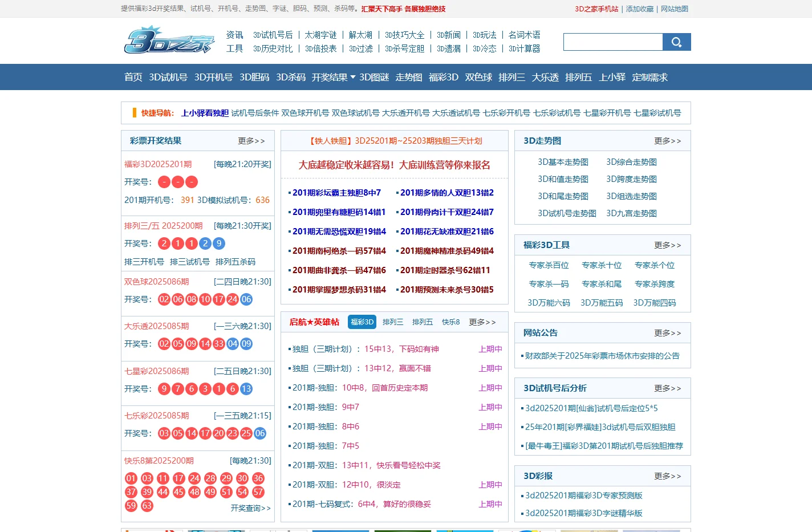The height and width of the screenshot is (532, 812).
Task: Open 双色球2025086期 result link
Action: pos(157,282)
